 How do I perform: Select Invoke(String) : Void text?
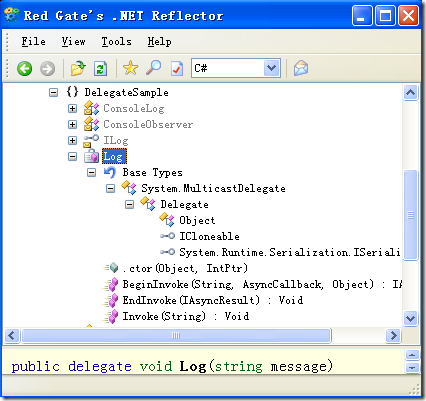point(186,316)
